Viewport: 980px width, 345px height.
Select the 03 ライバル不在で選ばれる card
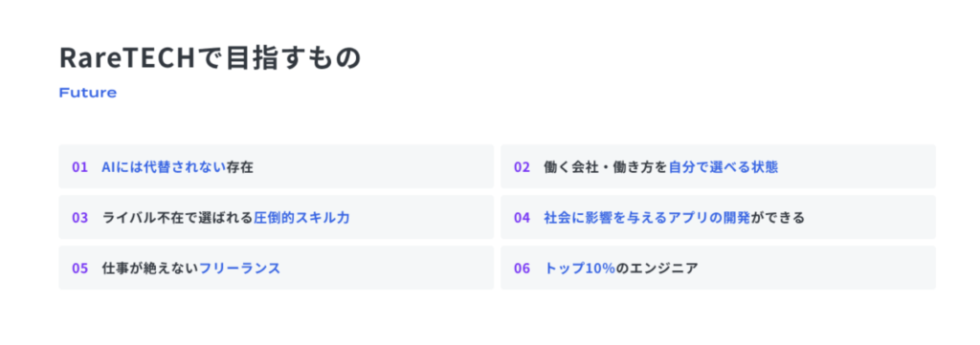[277, 217]
